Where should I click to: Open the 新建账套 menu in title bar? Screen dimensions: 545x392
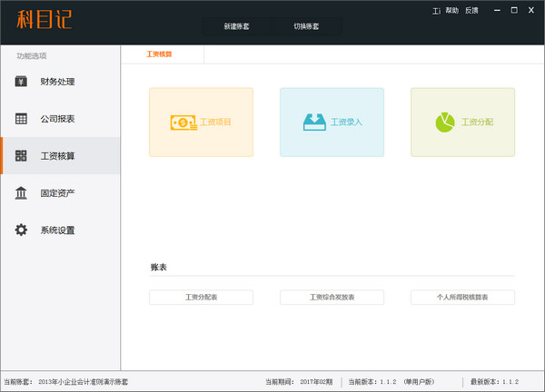click(236, 26)
